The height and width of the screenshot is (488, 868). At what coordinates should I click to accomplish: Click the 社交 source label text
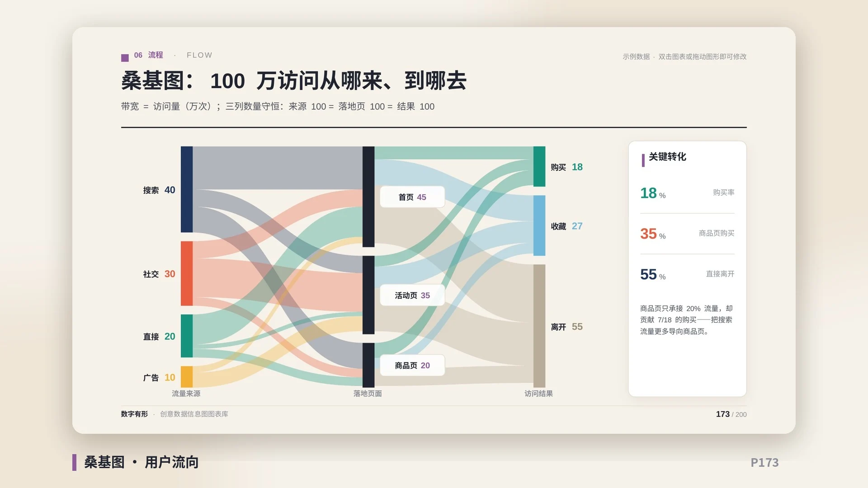click(x=151, y=274)
